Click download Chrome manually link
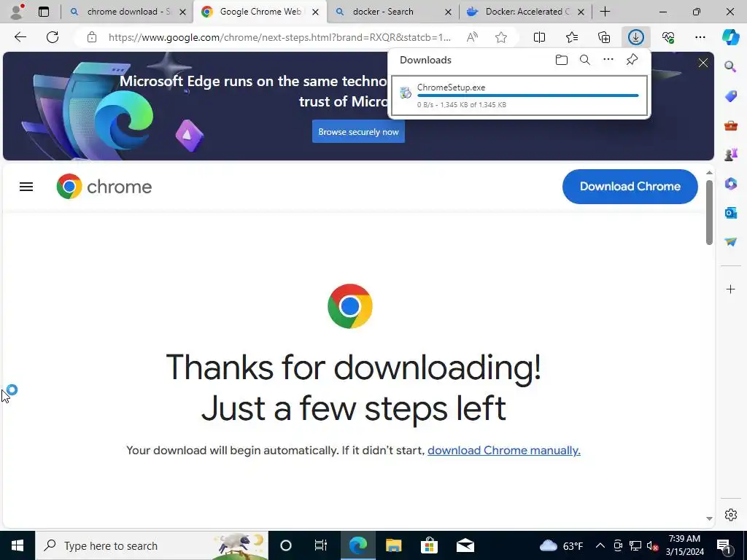 tap(503, 450)
